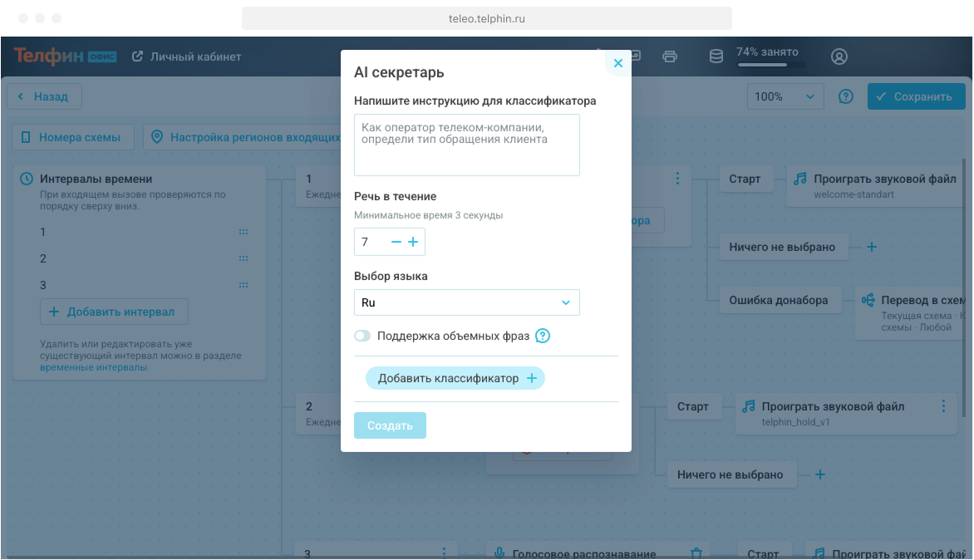Viewport: 974px width, 560px height.
Task: Close the AI секретарь dialog
Action: click(x=617, y=63)
